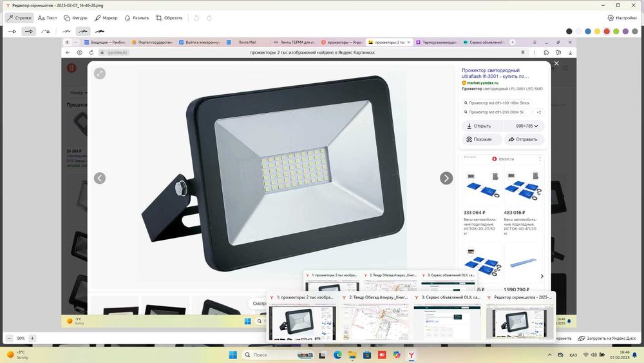Open the volume speaker tray icon
Viewport: 644px width, 363px height.
(594, 355)
